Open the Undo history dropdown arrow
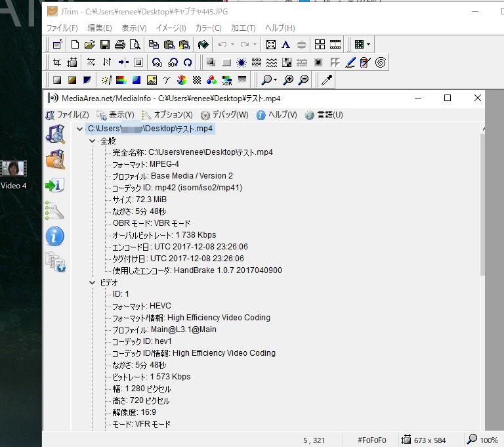 [x=232, y=45]
